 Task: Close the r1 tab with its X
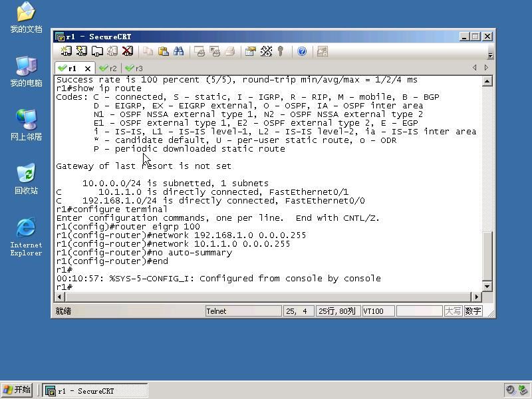(x=88, y=68)
